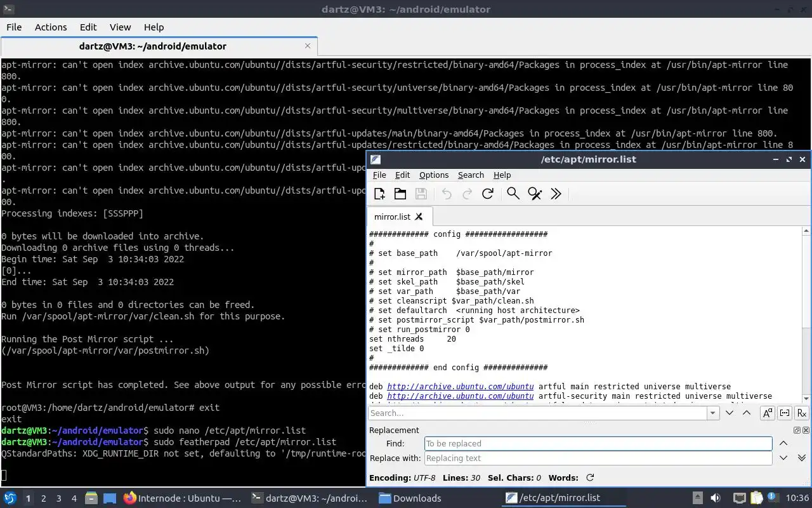Open the clipboard manager tray icon
The height and width of the screenshot is (508, 812).
(x=756, y=498)
